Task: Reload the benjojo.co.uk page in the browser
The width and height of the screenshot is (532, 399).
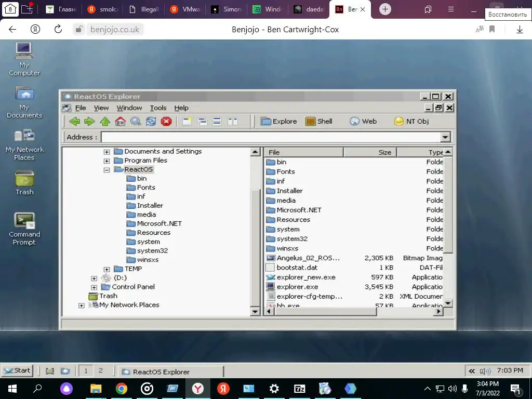Action: [58, 29]
